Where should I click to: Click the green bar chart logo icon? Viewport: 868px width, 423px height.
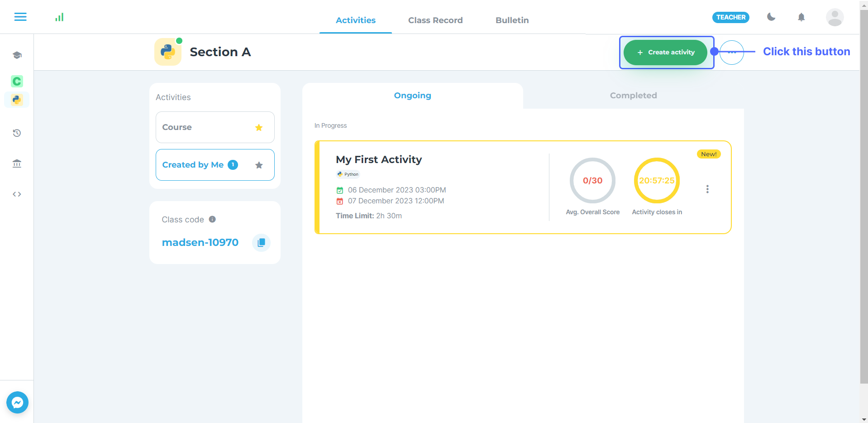click(x=59, y=17)
